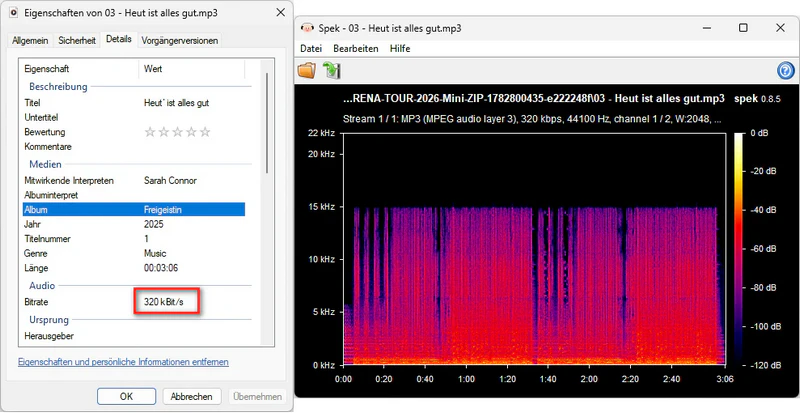Screen dimensions: 800x413
Task: Click the 1:40 time axis label
Action: [x=547, y=379]
